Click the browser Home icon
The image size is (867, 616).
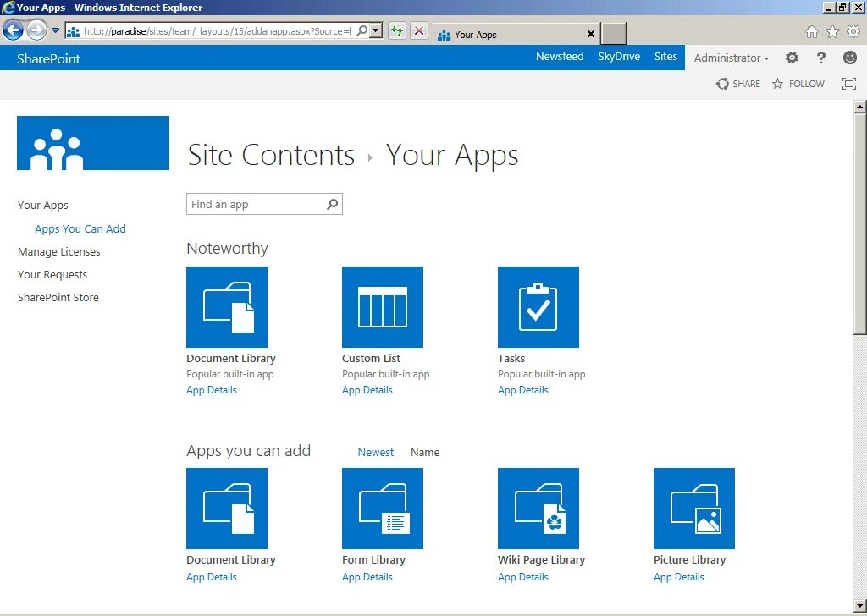(x=812, y=32)
